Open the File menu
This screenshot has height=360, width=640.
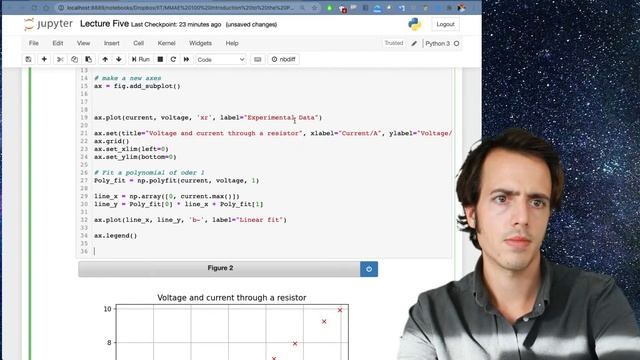[33, 43]
